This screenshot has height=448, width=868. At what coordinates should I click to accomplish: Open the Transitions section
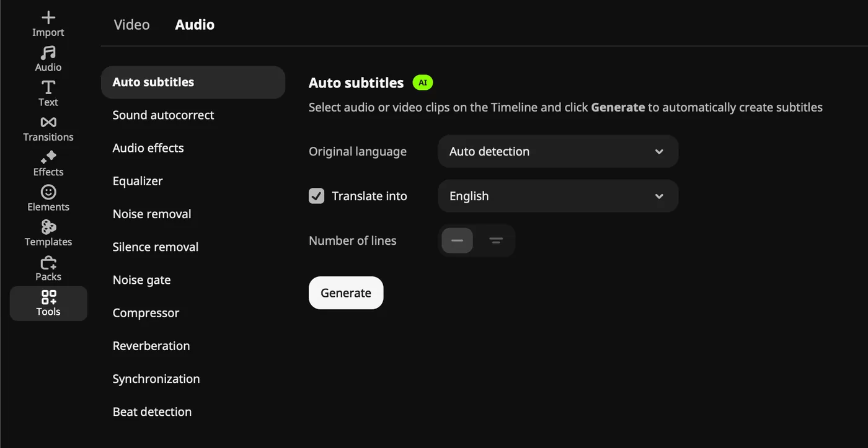click(x=48, y=129)
